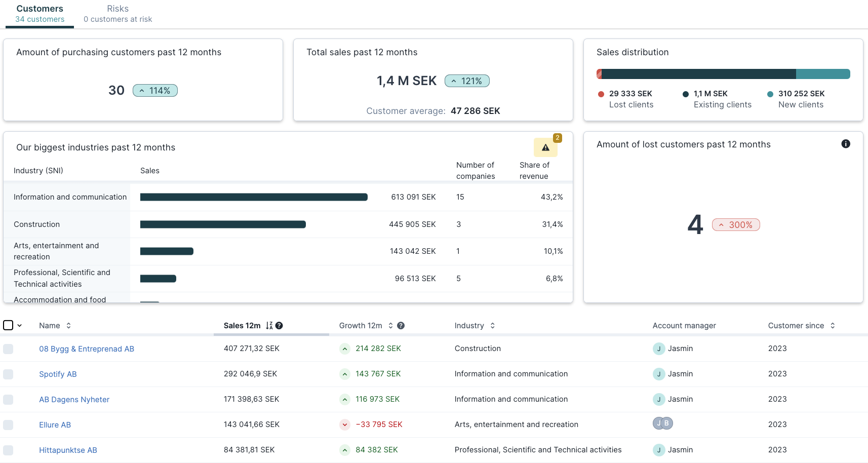Click the '1,4 M SEK' total sales figure
Viewport: 868px width, 463px height.
[x=407, y=81]
